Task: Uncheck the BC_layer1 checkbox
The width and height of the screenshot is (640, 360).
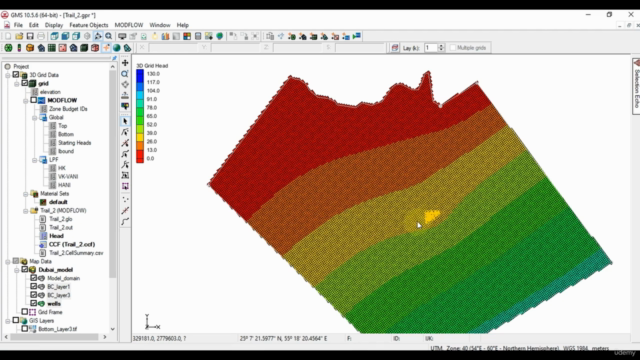Action: coord(33,287)
